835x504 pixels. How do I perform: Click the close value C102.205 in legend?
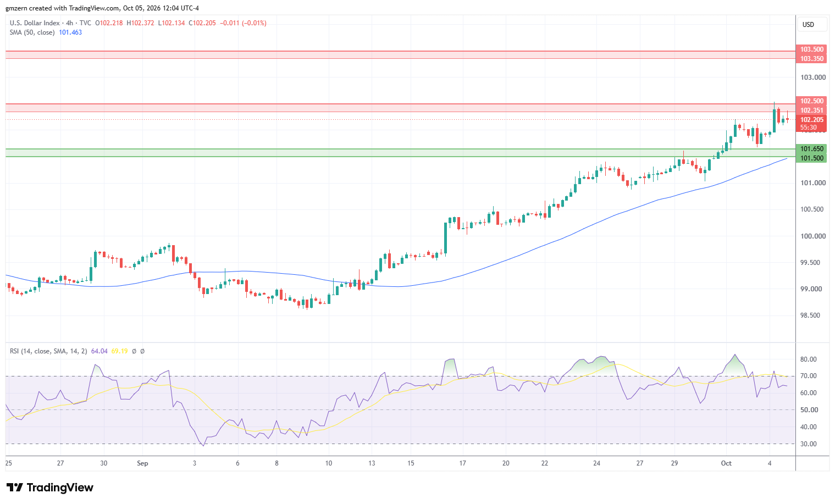coord(202,23)
